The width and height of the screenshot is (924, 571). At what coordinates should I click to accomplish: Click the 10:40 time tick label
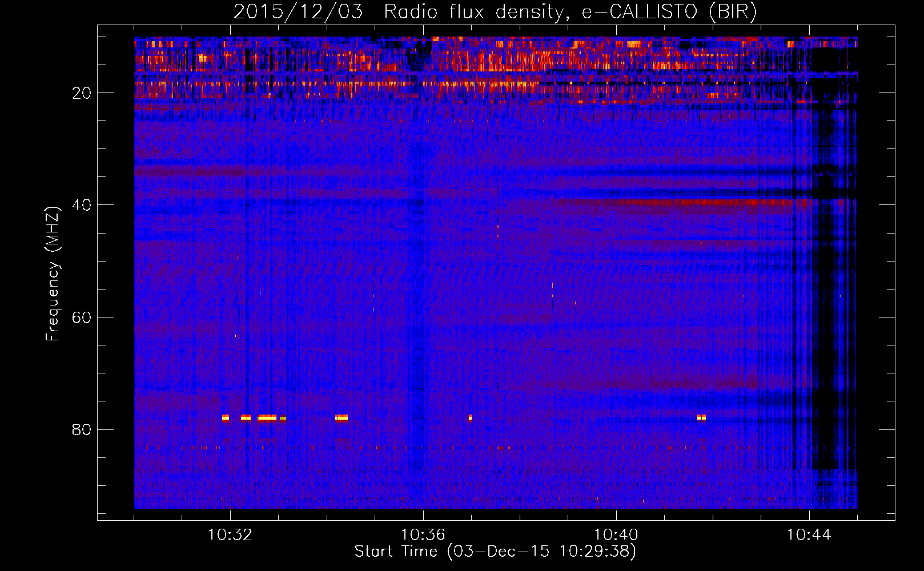(x=616, y=535)
